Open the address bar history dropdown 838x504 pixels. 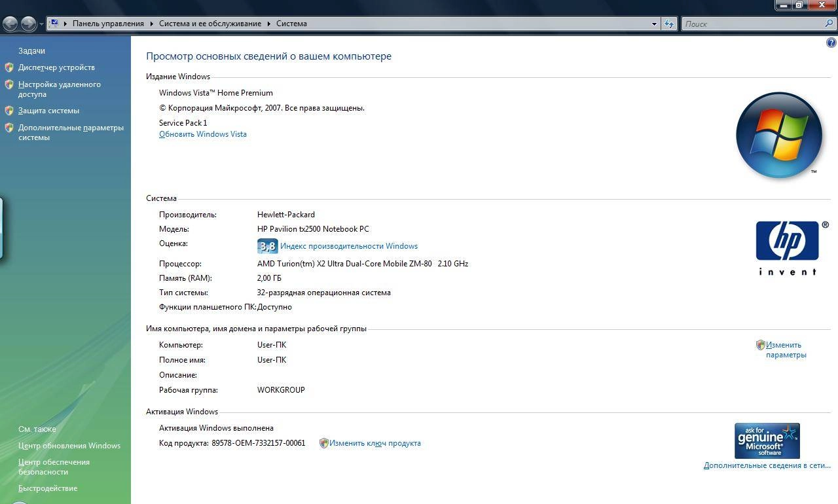(654, 24)
